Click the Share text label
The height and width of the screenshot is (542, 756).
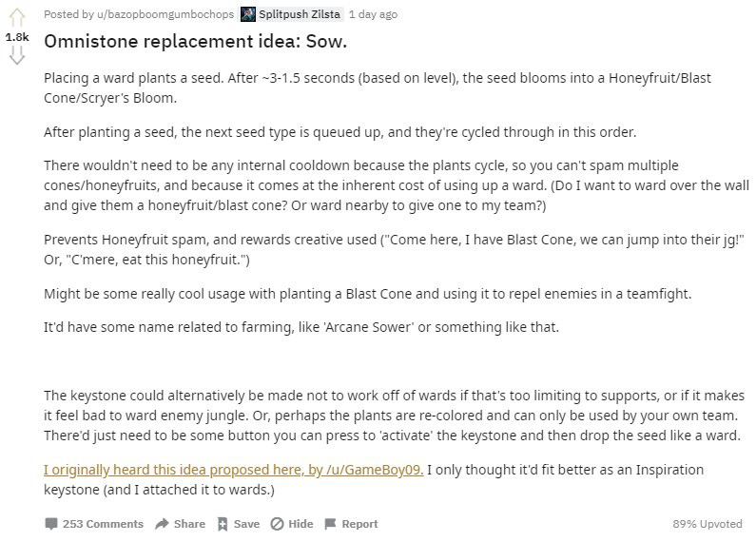[x=189, y=524]
